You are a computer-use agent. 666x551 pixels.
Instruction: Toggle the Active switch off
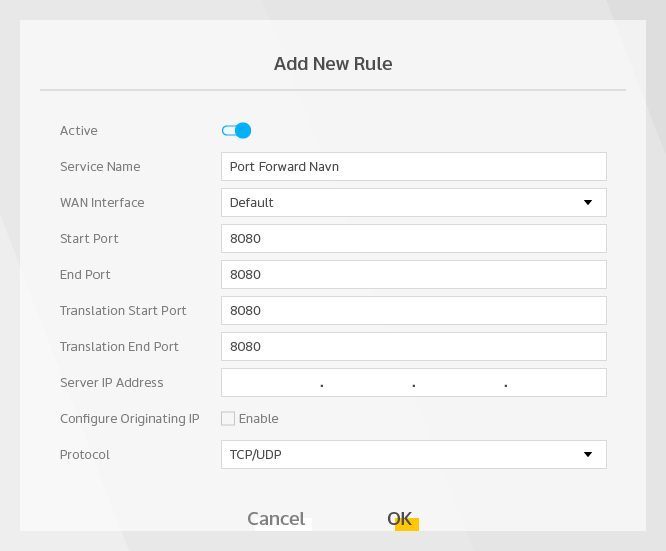[236, 130]
